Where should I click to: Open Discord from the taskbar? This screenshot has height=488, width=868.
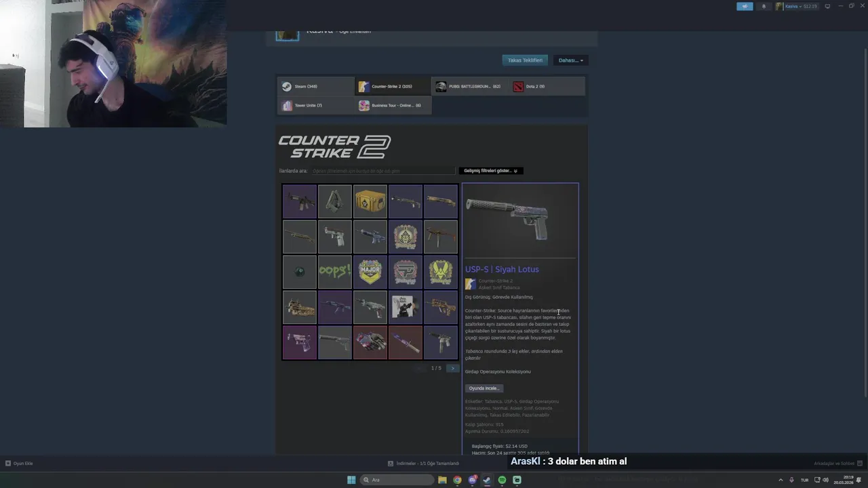(x=472, y=480)
